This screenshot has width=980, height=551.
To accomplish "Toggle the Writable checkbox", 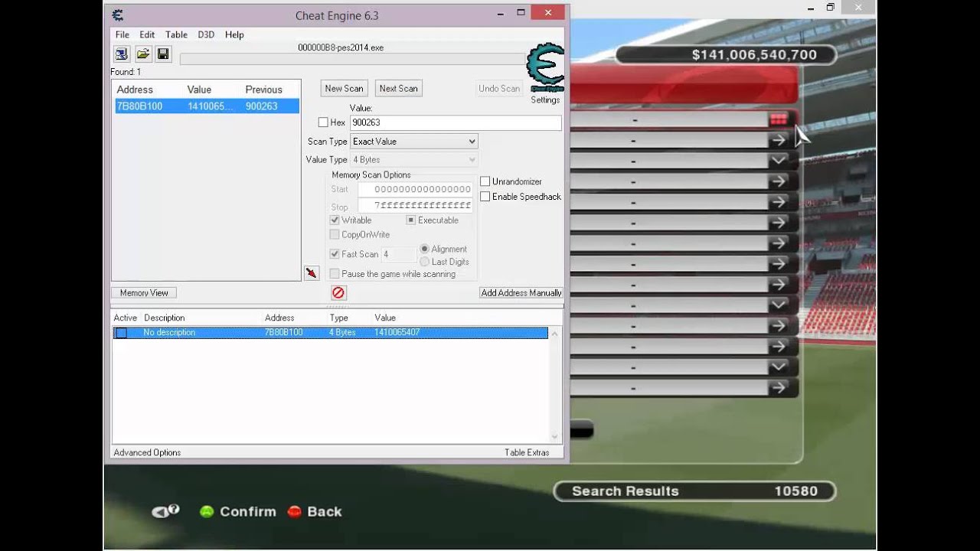I will 335,220.
